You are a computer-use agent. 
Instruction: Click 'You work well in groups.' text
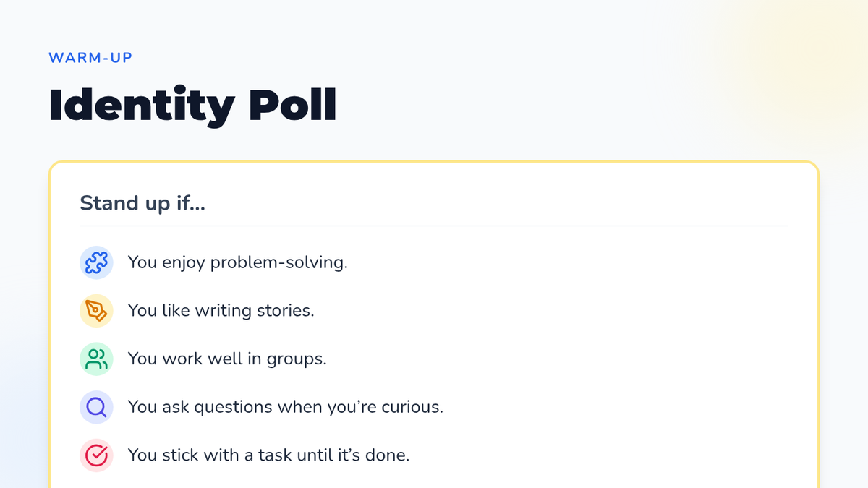point(227,359)
